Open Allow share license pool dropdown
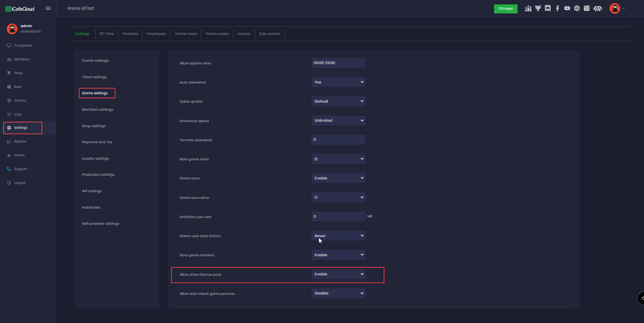 (338, 274)
